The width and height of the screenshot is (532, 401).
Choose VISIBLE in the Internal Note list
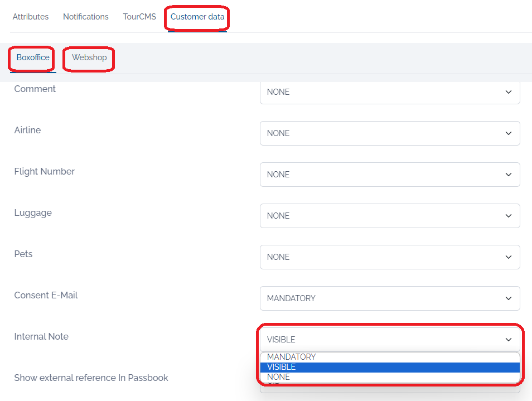(390, 367)
